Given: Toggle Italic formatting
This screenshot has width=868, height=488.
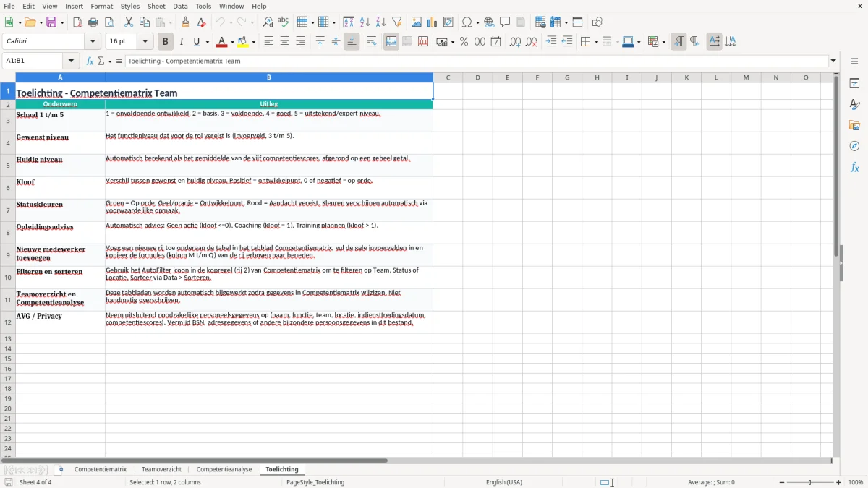Looking at the screenshot, I should (x=182, y=42).
